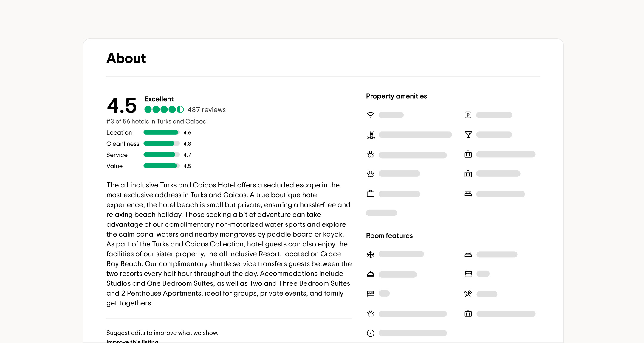Select the top bed icon in Room features
Screen dimensions: 644x343
[468, 254]
